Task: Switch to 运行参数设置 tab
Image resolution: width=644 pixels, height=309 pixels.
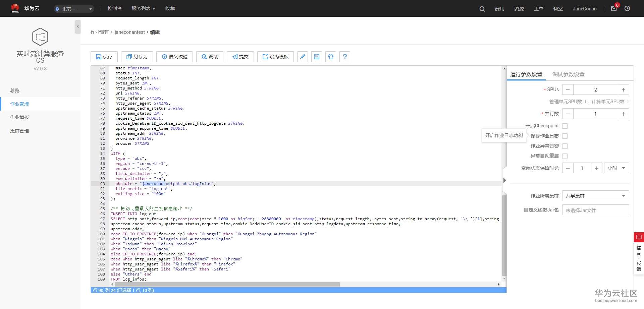Action: coord(526,74)
